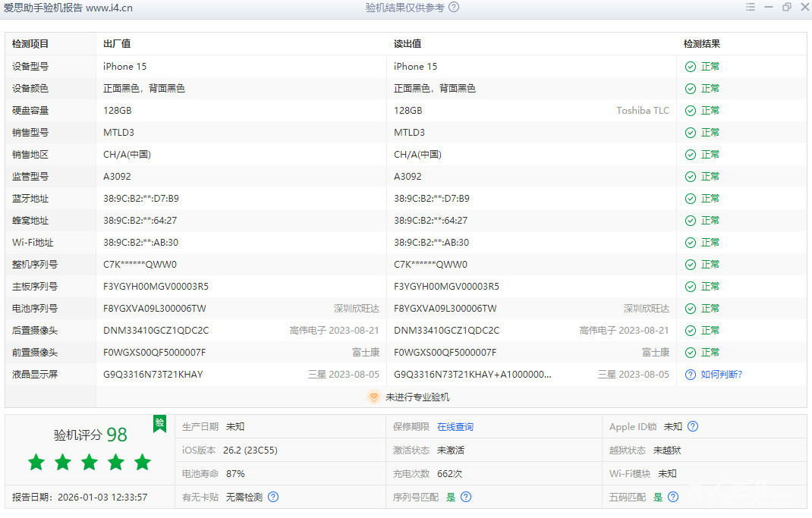The height and width of the screenshot is (518, 812).
Task: Click the help icon next to Apple ID锁
Action: pos(693,427)
